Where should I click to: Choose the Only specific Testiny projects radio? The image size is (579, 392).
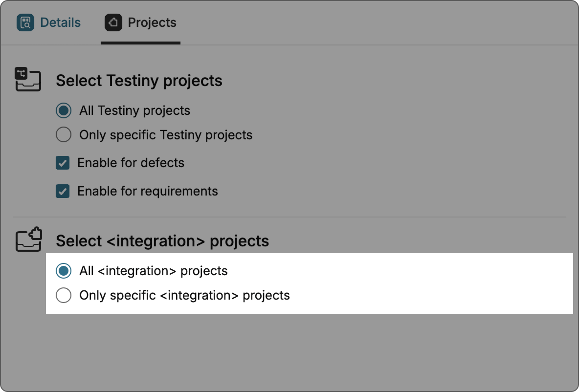tap(64, 134)
